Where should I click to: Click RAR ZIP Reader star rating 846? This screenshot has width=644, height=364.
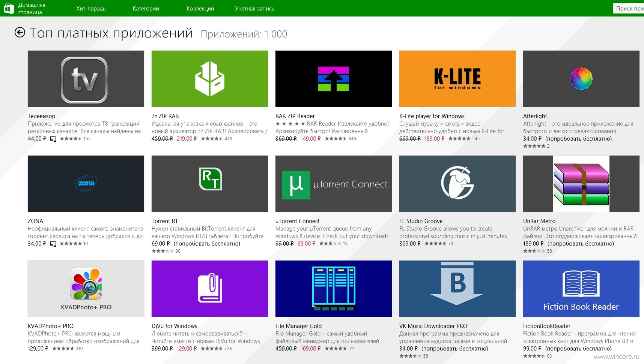point(340,139)
